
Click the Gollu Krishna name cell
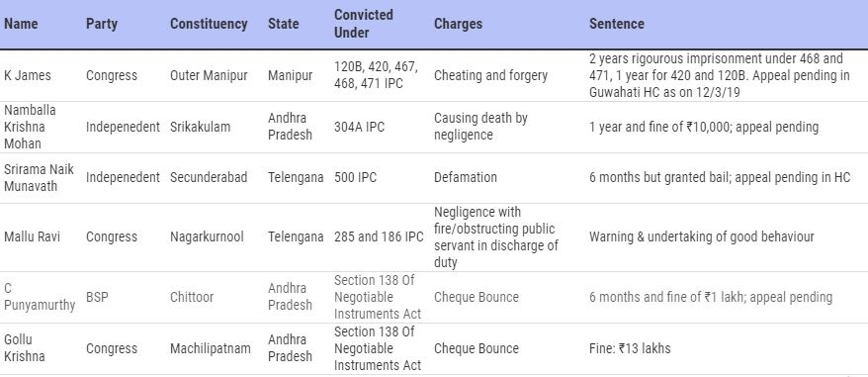coord(25,348)
